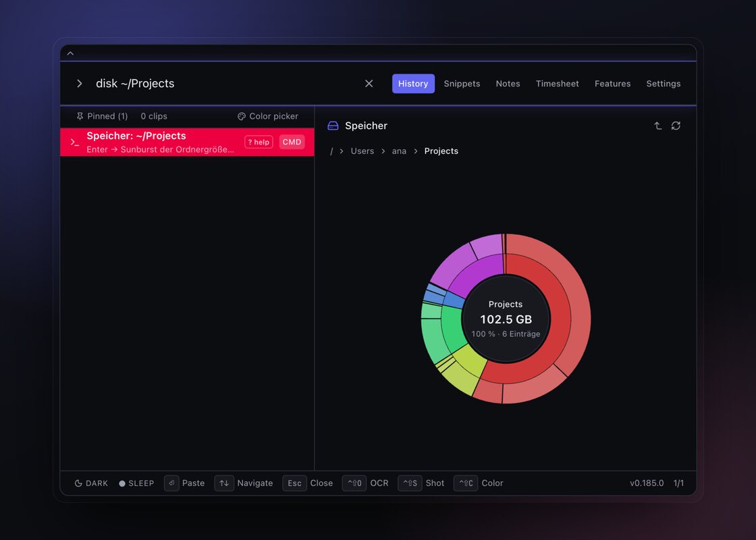Image resolution: width=756 pixels, height=540 pixels.
Task: Open the Color picker
Action: 268,116
